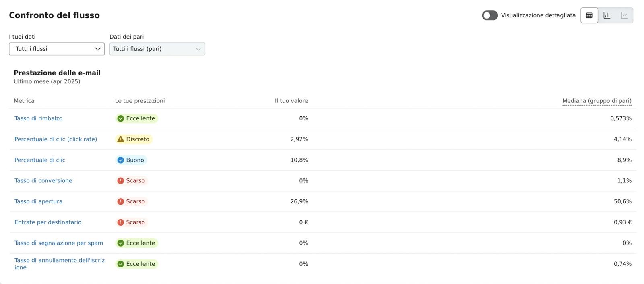Open the I tuoi dati dropdown
The image size is (644, 284).
[x=57, y=49]
